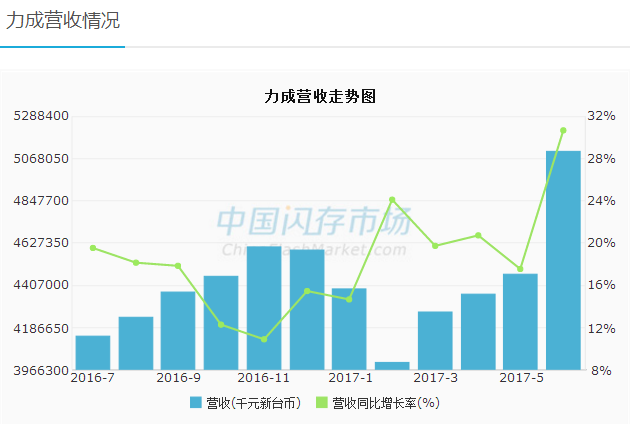Select the 2017-1 revenue bar

pos(349,329)
